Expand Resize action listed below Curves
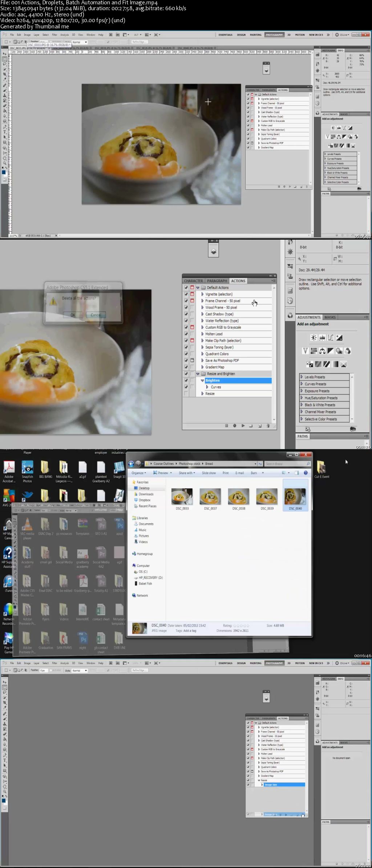Viewport: 372px width, 868px height. (x=202, y=393)
